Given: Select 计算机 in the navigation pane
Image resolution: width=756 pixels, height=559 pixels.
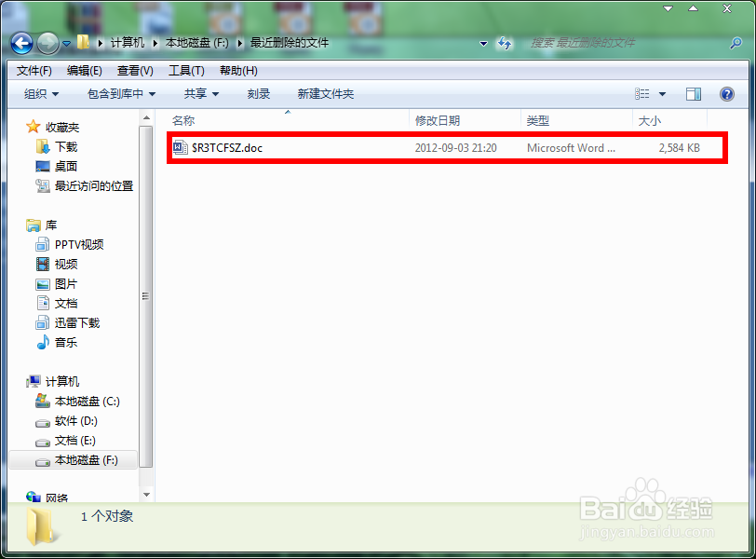Looking at the screenshot, I should (x=62, y=381).
